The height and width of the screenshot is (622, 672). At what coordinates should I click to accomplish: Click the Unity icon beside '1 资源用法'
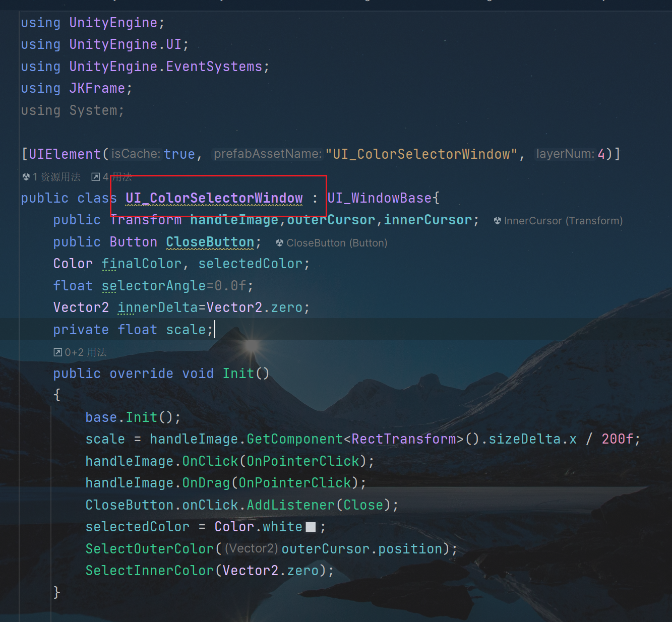click(26, 177)
